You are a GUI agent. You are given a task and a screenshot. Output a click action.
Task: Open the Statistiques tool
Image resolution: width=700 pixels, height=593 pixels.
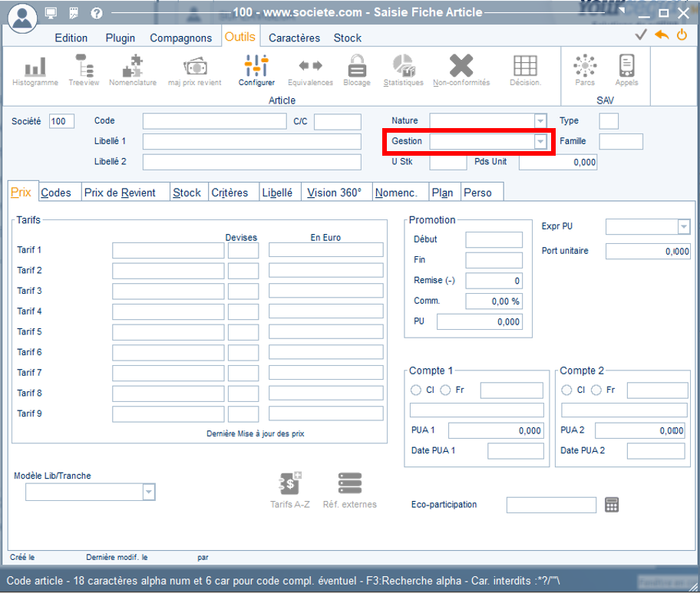403,71
